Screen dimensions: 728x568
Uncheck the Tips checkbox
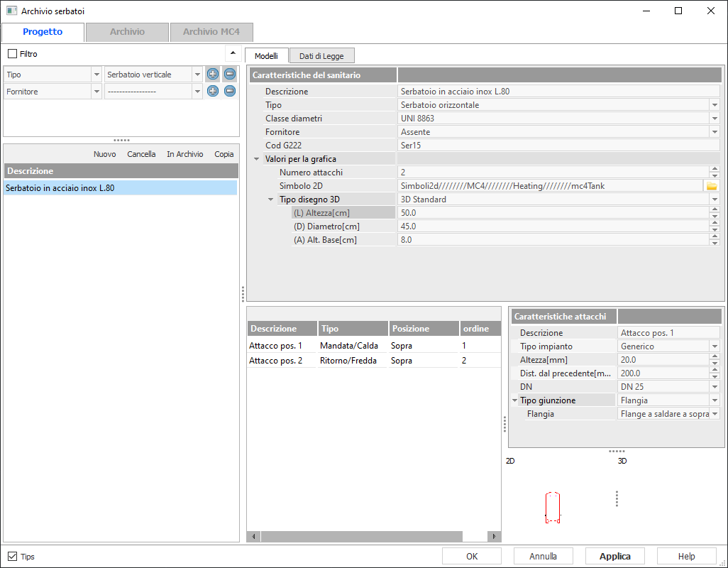tap(12, 557)
